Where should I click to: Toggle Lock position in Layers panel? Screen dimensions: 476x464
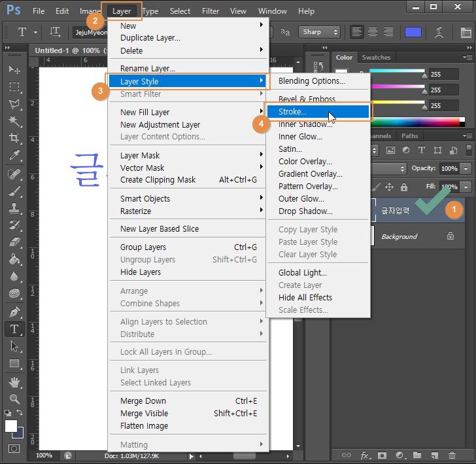pos(389,187)
